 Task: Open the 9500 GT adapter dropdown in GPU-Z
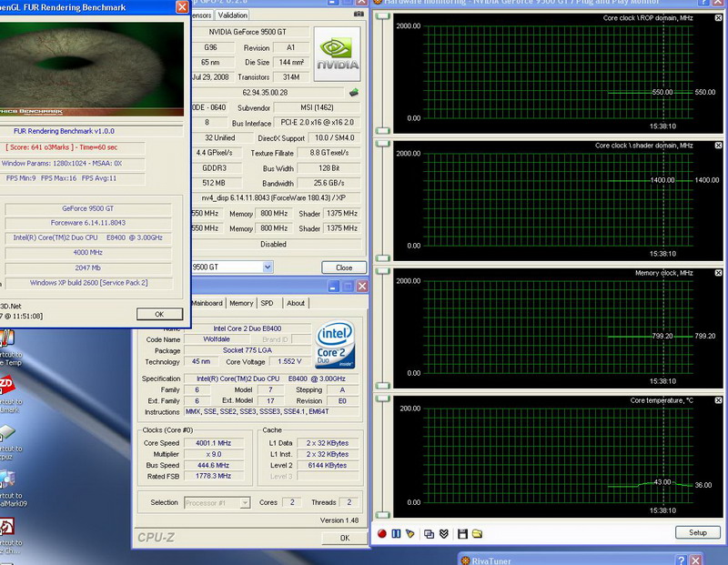268,267
